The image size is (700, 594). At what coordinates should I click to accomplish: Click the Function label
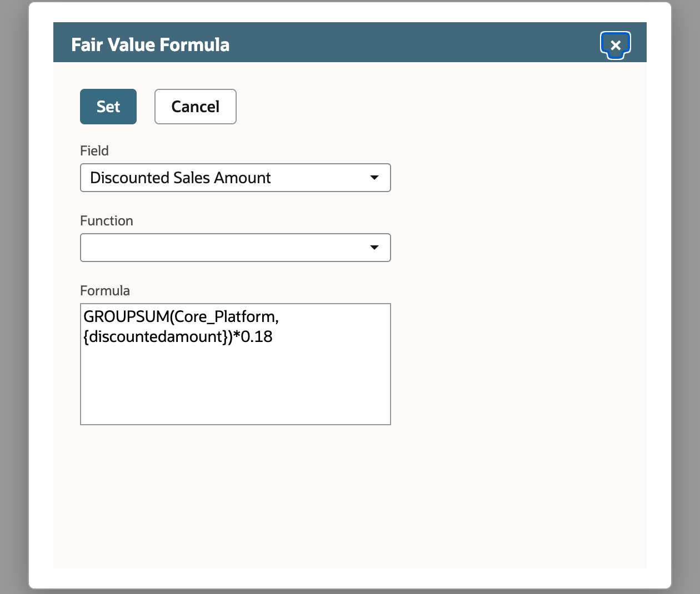click(107, 221)
